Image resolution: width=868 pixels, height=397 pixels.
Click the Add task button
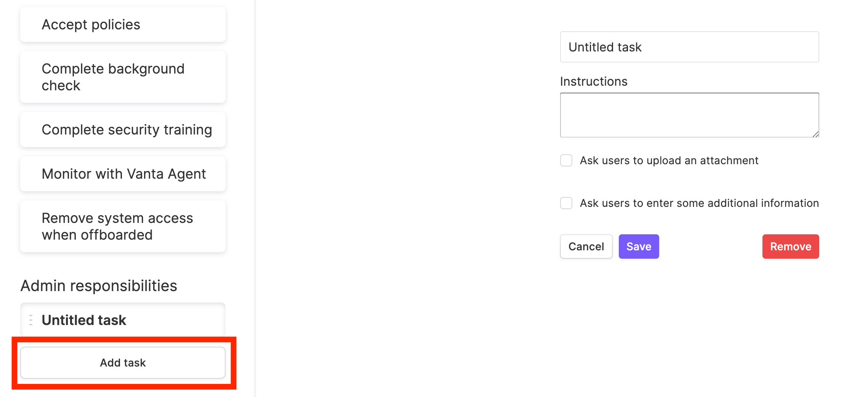[123, 363]
